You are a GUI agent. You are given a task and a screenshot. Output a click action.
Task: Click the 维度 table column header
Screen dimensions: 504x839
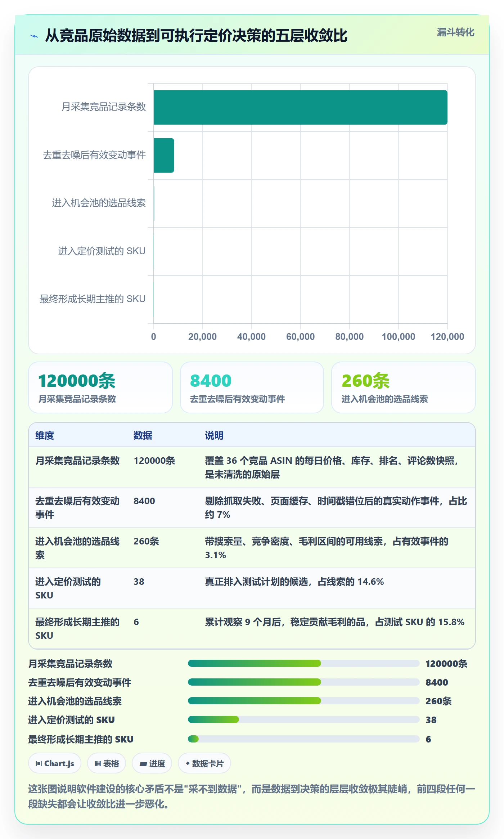(45, 435)
